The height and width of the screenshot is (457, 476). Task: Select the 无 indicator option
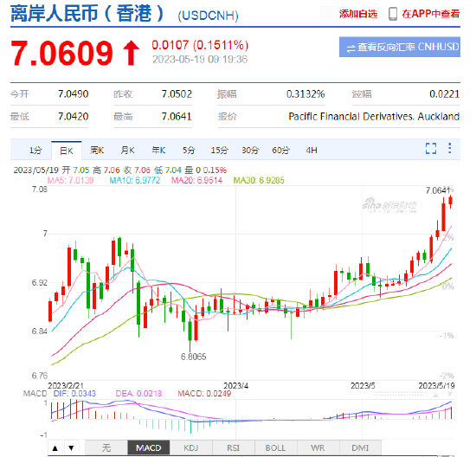tap(106, 447)
